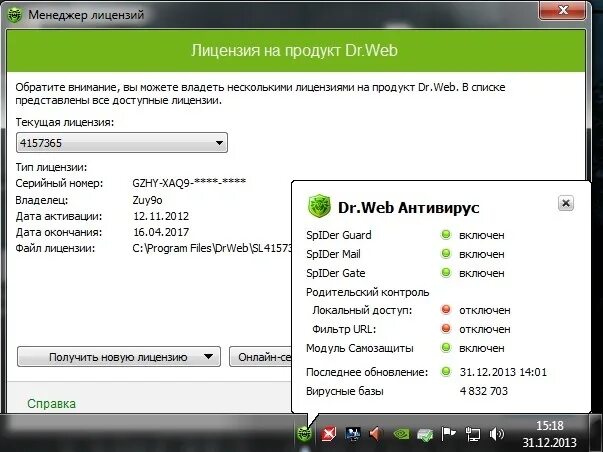Viewport: 603px width, 452px height.
Task: Click the SpIDer Gate label
Action: click(336, 273)
